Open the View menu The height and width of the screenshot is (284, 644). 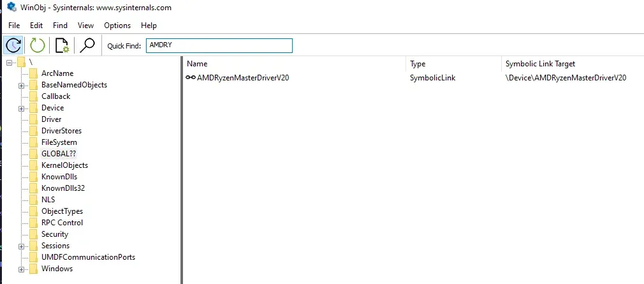pyautogui.click(x=85, y=26)
